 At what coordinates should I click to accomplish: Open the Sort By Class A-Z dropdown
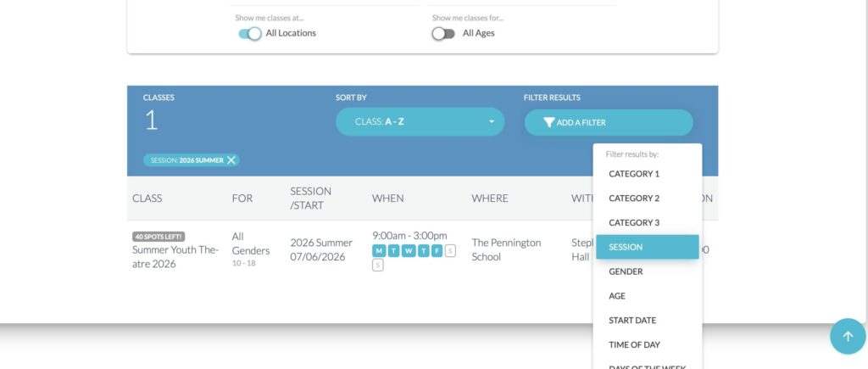point(420,121)
